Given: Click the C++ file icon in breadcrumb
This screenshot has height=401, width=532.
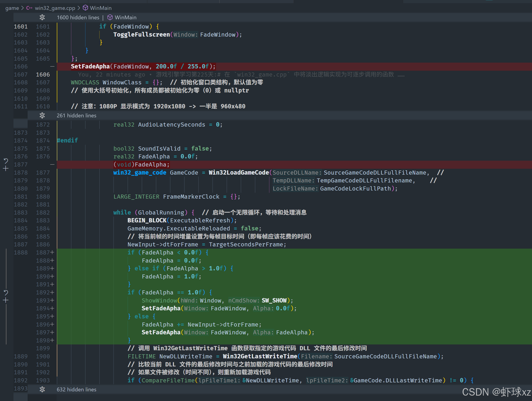Looking at the screenshot, I should click(x=29, y=8).
